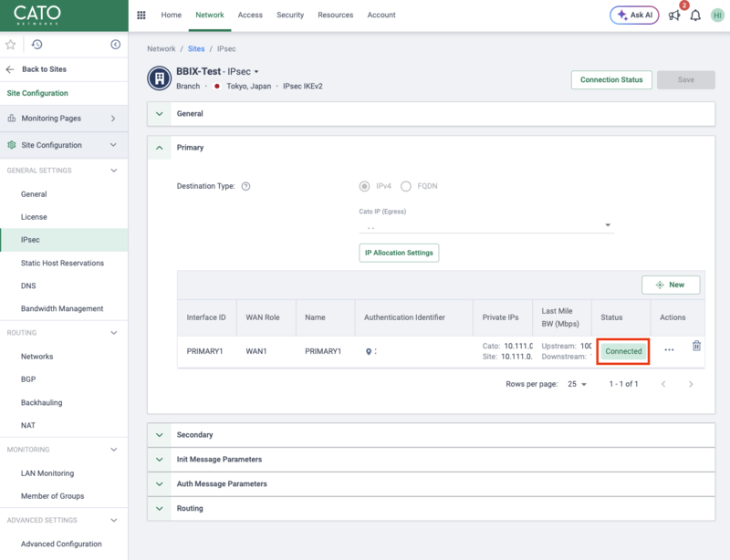
Task: Open the Account top menu
Action: pyautogui.click(x=381, y=15)
